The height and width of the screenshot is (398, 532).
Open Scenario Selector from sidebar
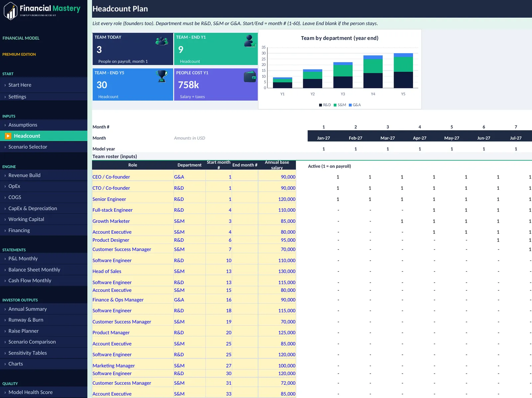point(44,147)
